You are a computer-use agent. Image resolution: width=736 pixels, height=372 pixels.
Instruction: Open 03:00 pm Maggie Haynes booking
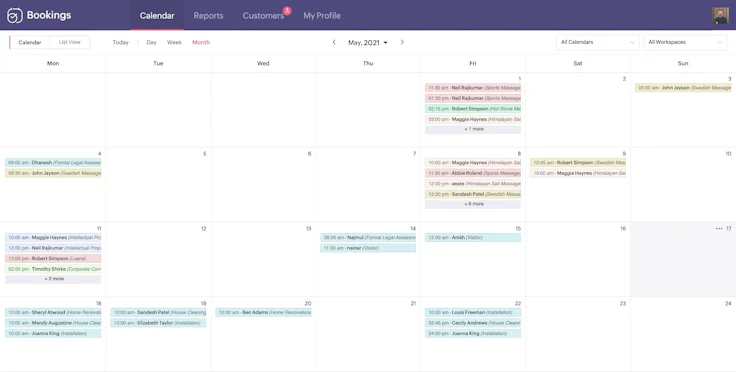(x=473, y=119)
